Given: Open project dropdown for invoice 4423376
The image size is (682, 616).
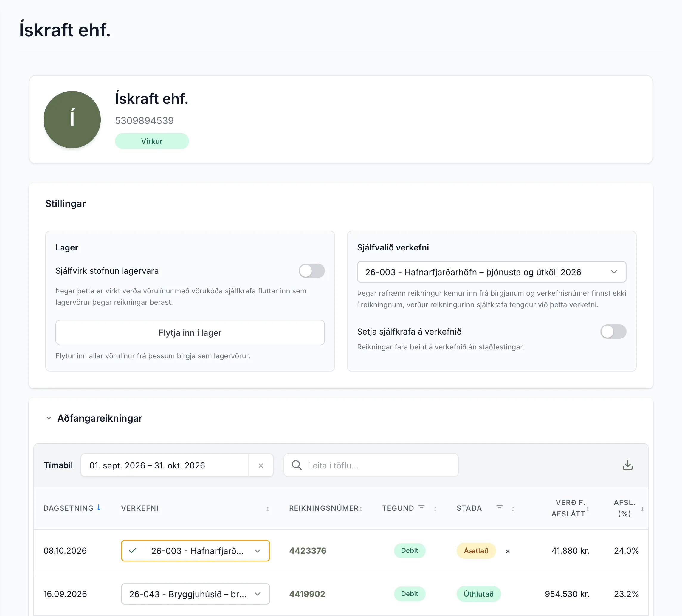Looking at the screenshot, I should (195, 551).
